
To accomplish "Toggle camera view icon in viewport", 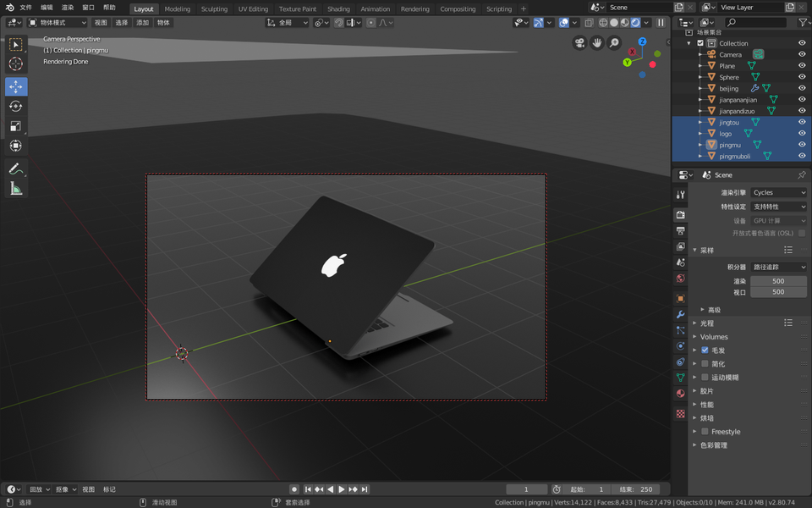I will (579, 43).
